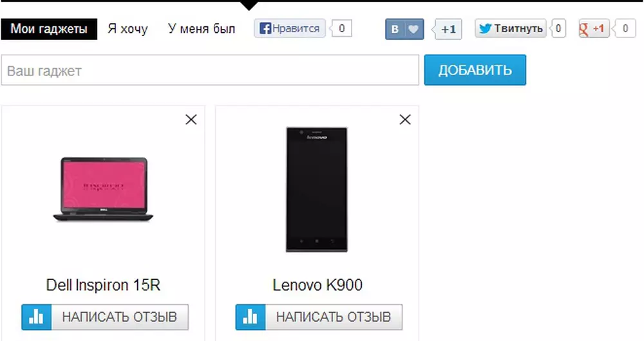Click chart icon under Dell Inspiron 15R
The height and width of the screenshot is (341, 644).
[37, 317]
